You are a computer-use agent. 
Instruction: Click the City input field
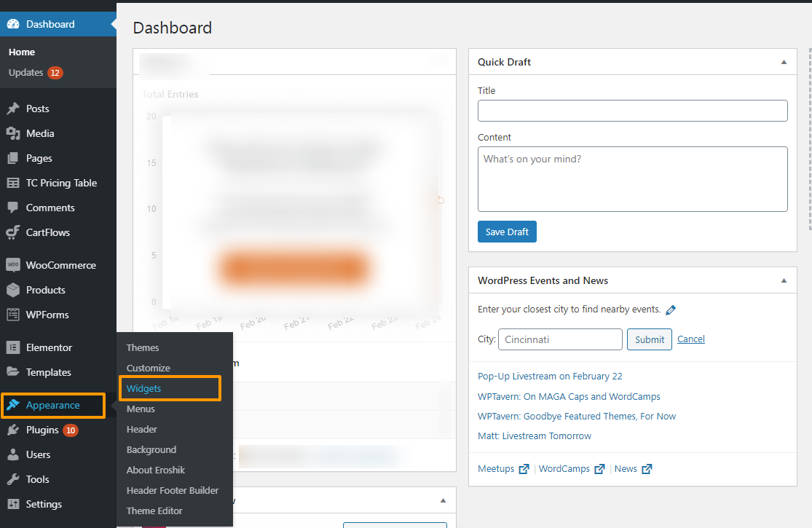tap(560, 339)
